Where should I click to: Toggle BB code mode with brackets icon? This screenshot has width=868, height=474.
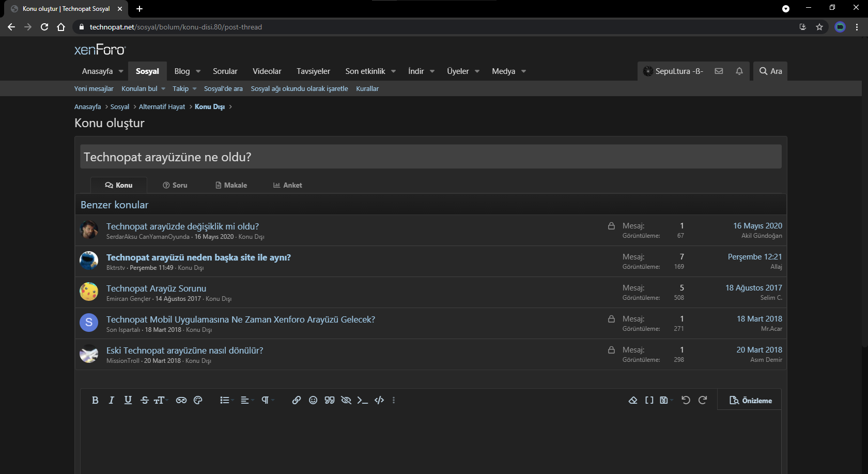[x=649, y=400]
